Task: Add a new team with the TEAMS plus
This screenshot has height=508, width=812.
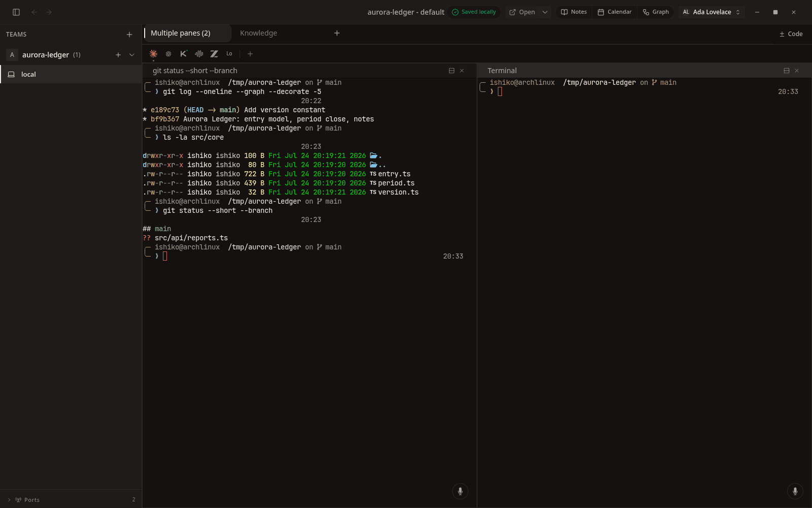Action: coord(129,35)
